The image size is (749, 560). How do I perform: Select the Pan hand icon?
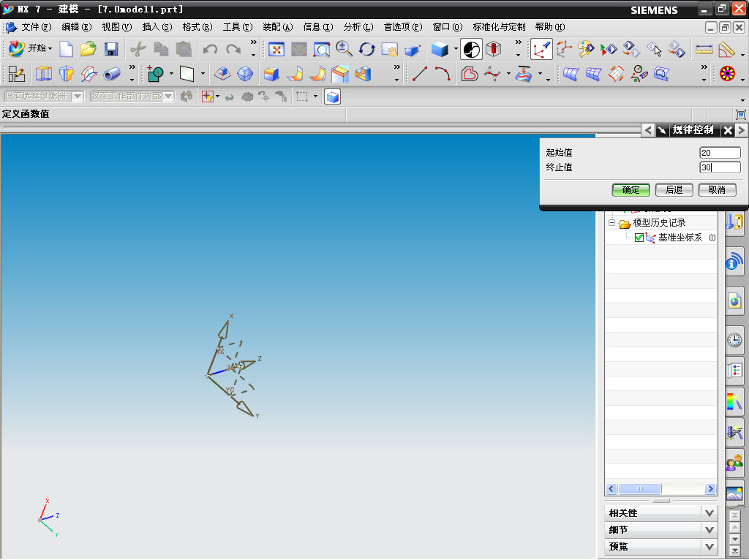pos(390,49)
